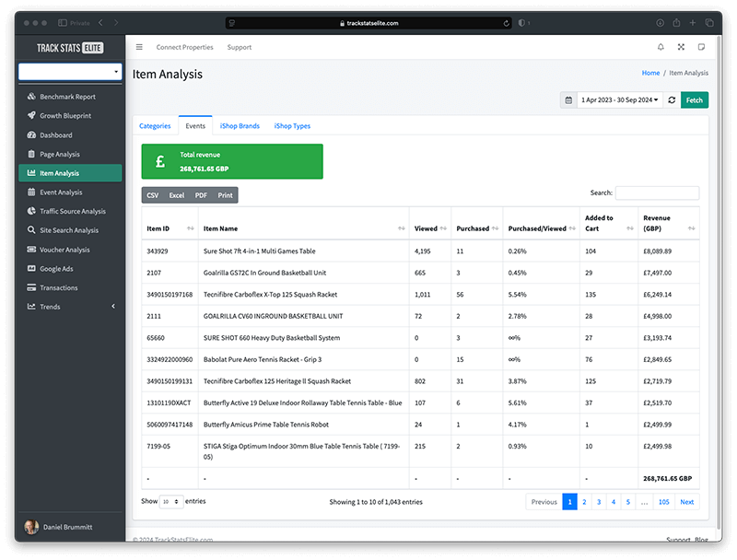Sort by Revenue (GBP) column arrows
This screenshot has width=737, height=560.
pyautogui.click(x=692, y=228)
